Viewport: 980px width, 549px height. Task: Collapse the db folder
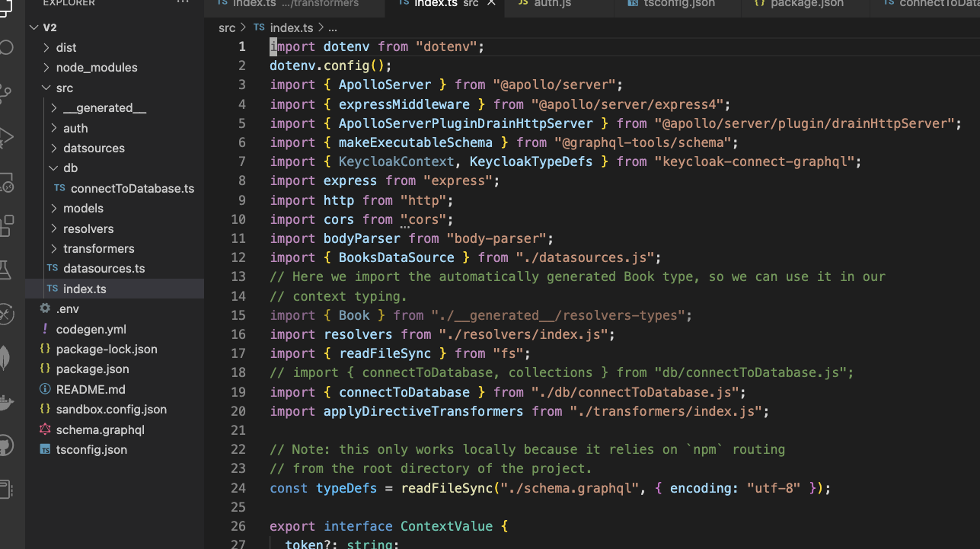pyautogui.click(x=54, y=168)
